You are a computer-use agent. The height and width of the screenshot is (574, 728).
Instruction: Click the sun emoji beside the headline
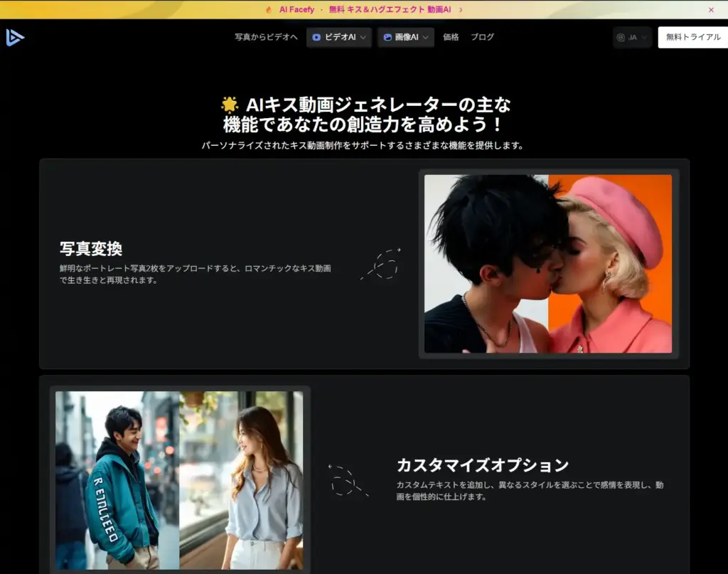pos(230,105)
